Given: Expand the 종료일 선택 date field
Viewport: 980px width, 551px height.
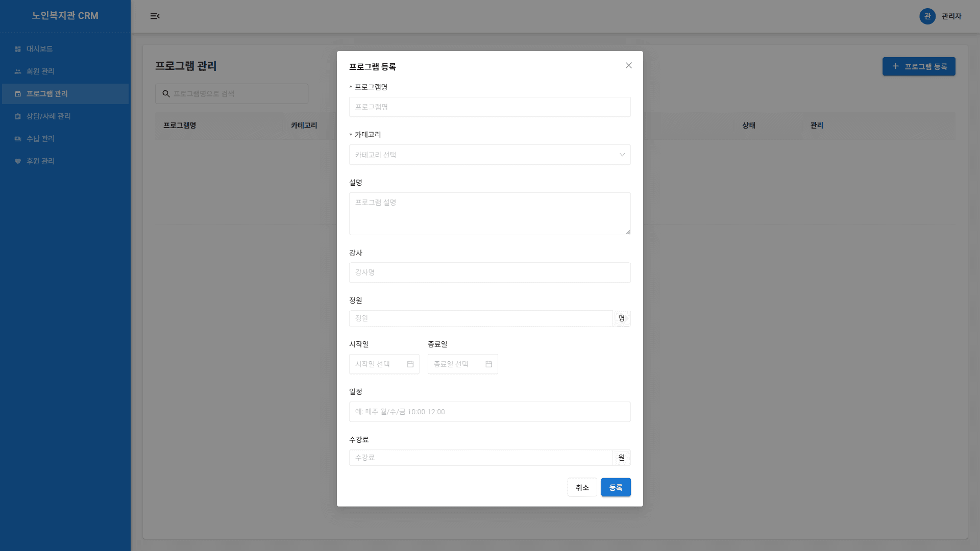Looking at the screenshot, I should tap(454, 364).
